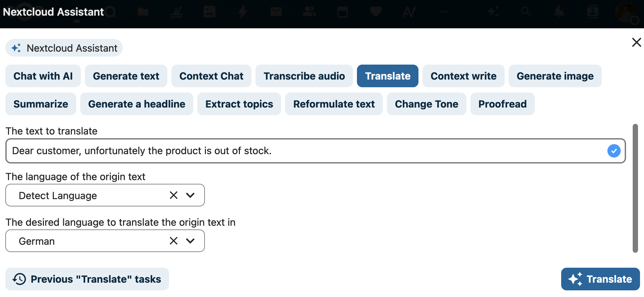This screenshot has height=297, width=644.
Task: Choose the Summarize task
Action: coord(41,104)
